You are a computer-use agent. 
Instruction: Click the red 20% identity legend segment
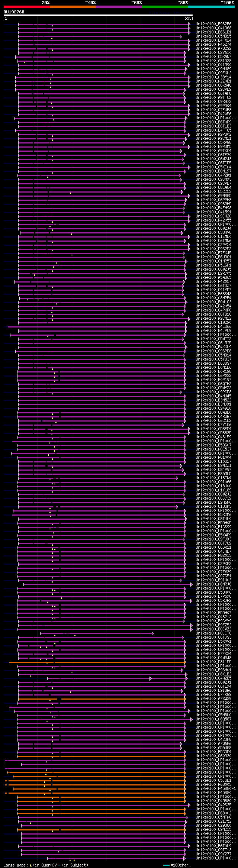[26, 7]
